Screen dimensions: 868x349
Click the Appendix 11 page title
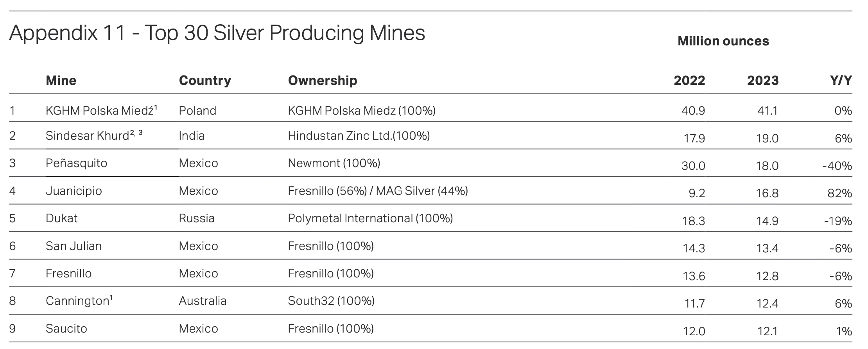(217, 33)
